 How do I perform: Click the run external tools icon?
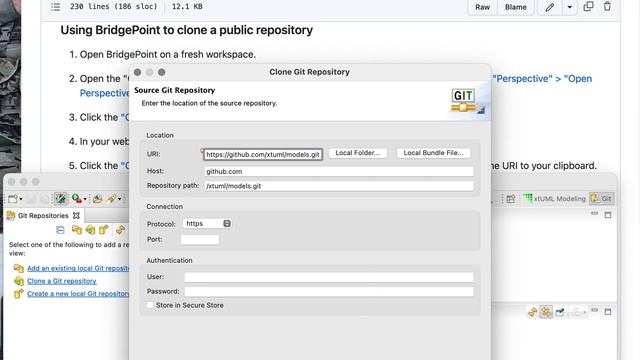point(77,199)
